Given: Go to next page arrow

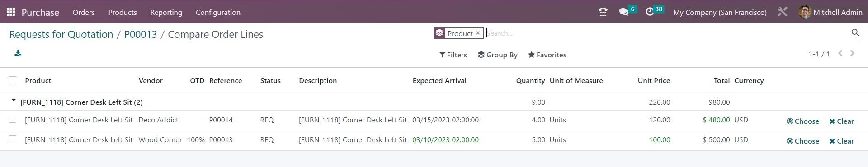Looking at the screenshot, I should click(x=852, y=53).
